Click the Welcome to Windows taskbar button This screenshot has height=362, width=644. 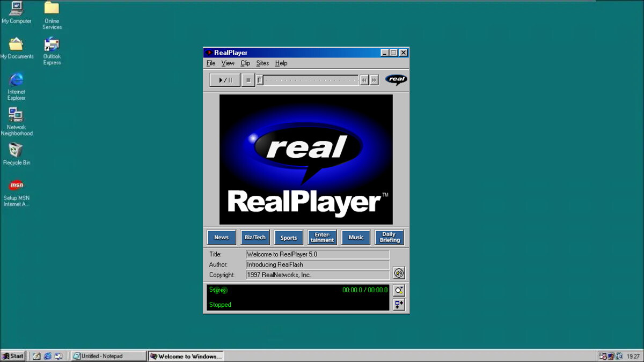click(x=186, y=356)
